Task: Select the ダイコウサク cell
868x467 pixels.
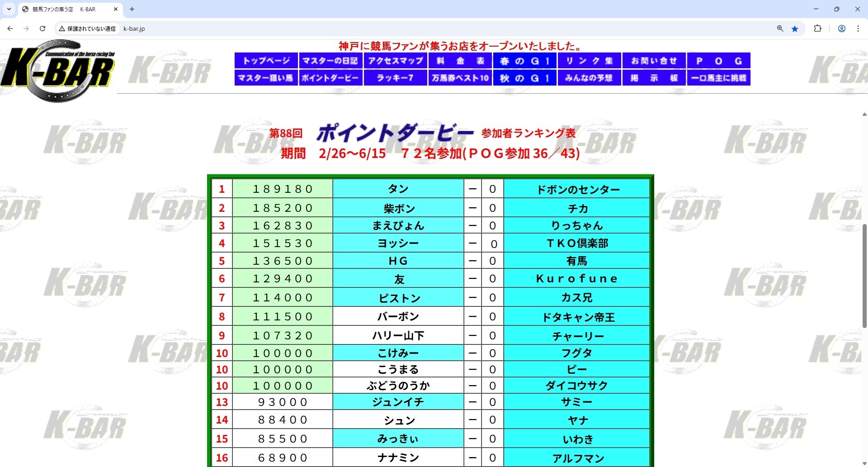Action: [x=577, y=386]
